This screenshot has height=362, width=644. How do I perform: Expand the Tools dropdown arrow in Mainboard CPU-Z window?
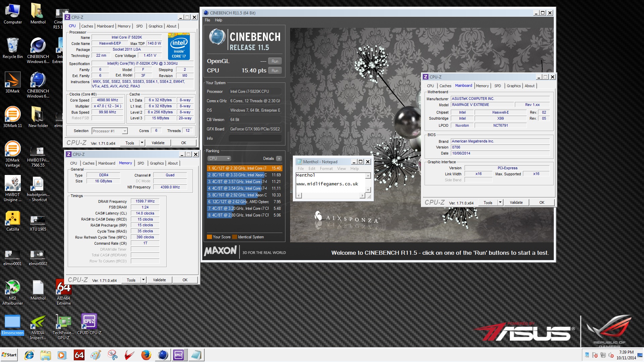(x=500, y=202)
